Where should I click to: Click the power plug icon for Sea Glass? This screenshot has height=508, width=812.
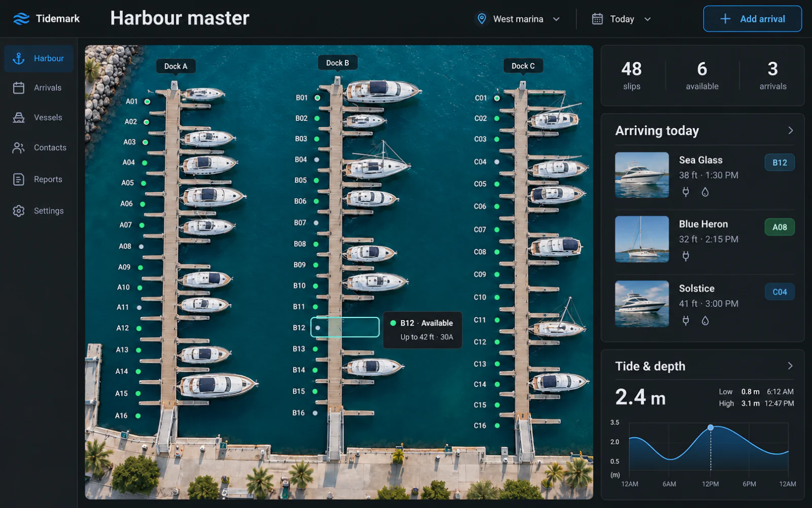[x=686, y=192]
